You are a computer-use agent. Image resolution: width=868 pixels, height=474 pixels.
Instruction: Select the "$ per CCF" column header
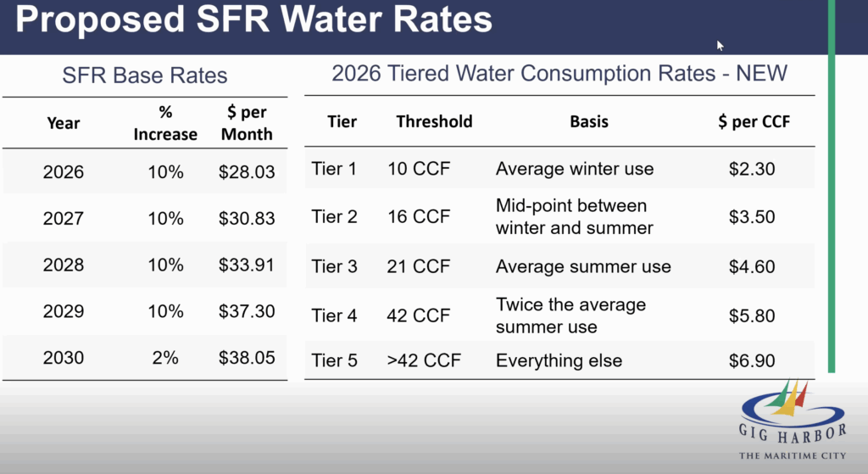tap(754, 121)
